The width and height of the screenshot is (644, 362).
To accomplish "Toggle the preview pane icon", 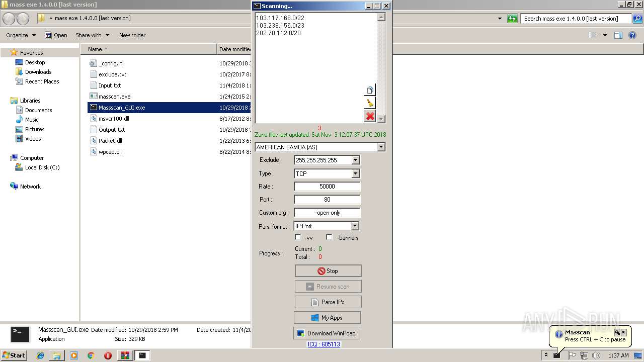I will point(618,35).
